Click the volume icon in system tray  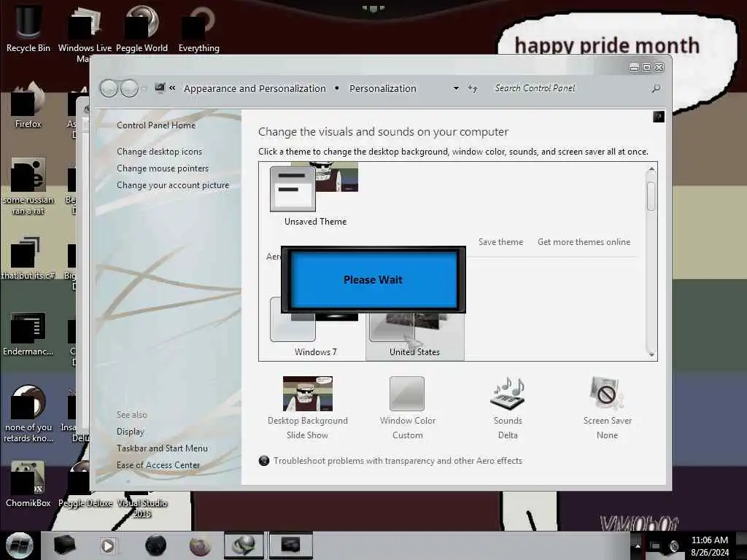click(673, 545)
